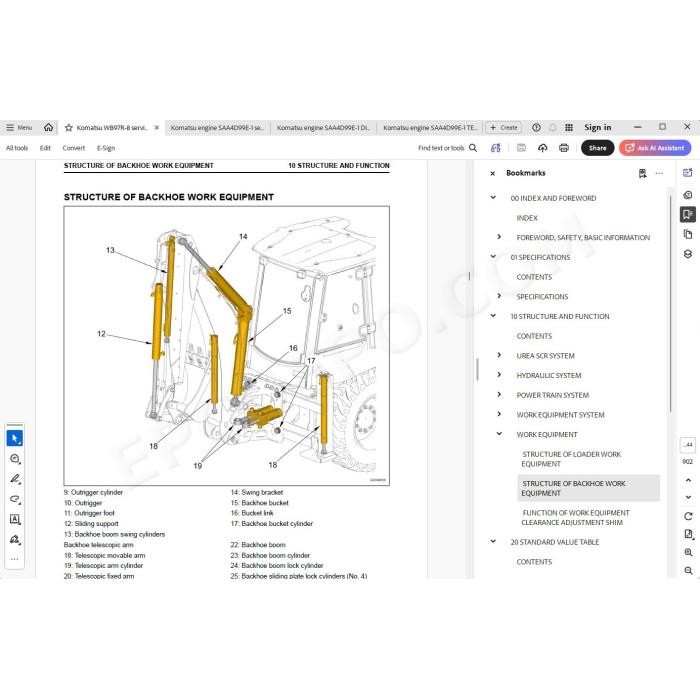Open the E-Sign menu
Image resolution: width=700 pixels, height=700 pixels.
coord(106,148)
